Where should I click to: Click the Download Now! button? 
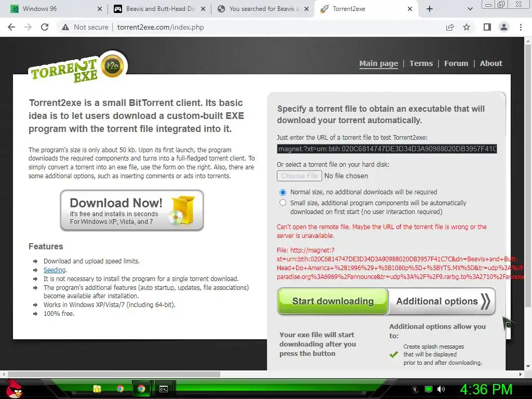(132, 210)
